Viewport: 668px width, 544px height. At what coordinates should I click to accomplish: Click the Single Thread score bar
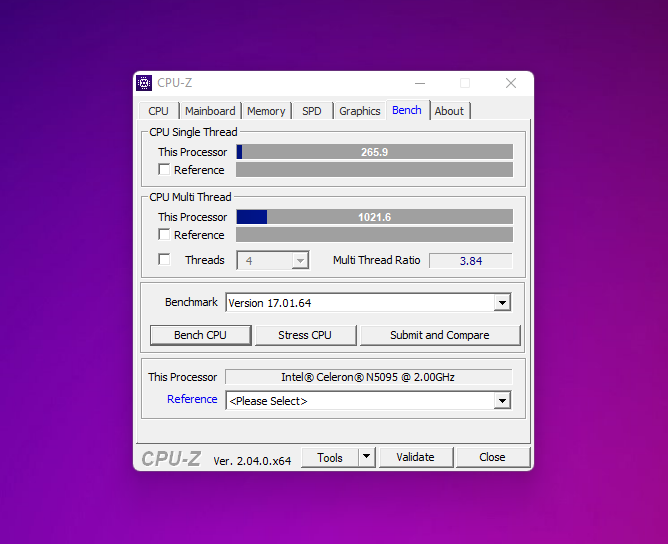click(374, 152)
